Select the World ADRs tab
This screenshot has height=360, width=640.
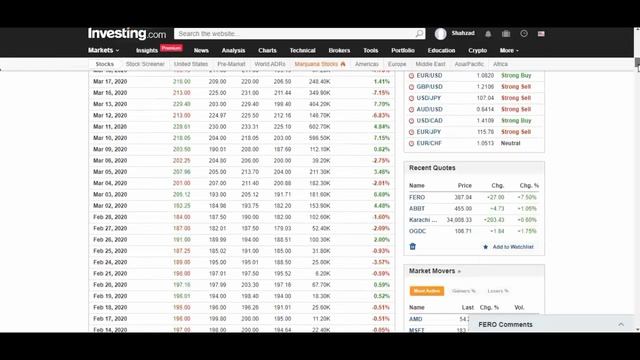(x=270, y=64)
